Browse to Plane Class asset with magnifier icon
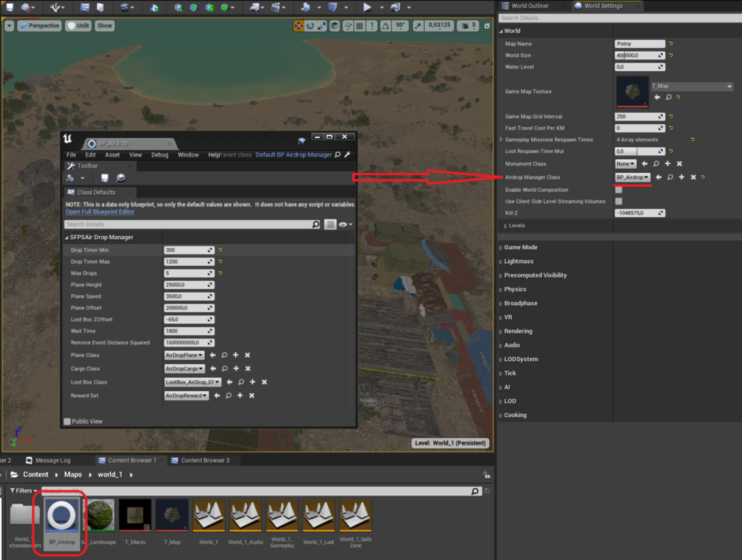The height and width of the screenshot is (560, 742). click(x=224, y=355)
